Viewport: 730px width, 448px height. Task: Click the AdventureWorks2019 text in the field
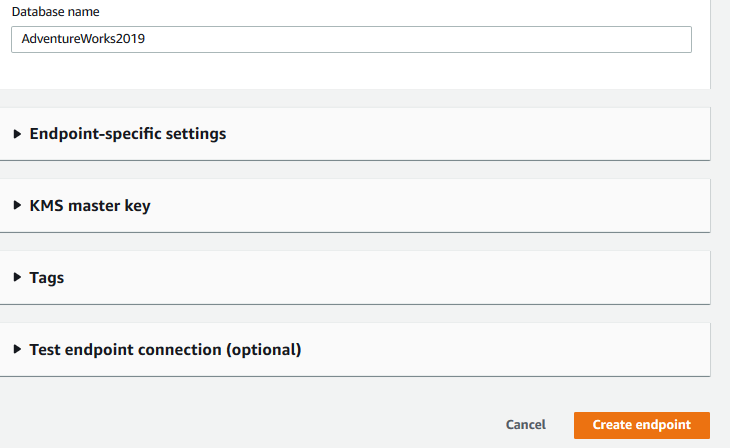83,39
